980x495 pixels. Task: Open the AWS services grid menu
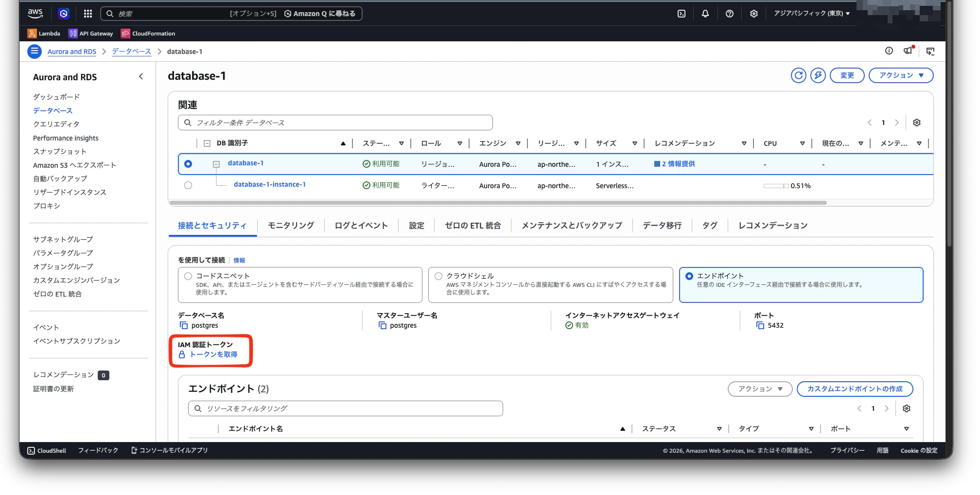tap(88, 14)
